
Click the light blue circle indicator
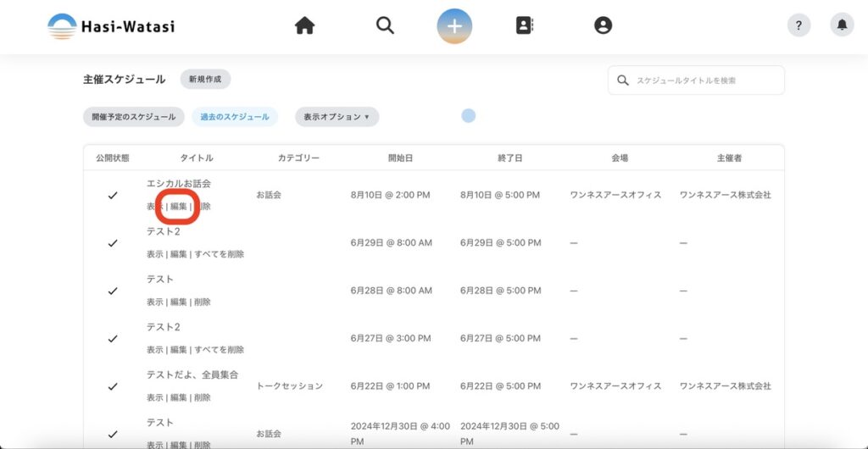(x=468, y=115)
